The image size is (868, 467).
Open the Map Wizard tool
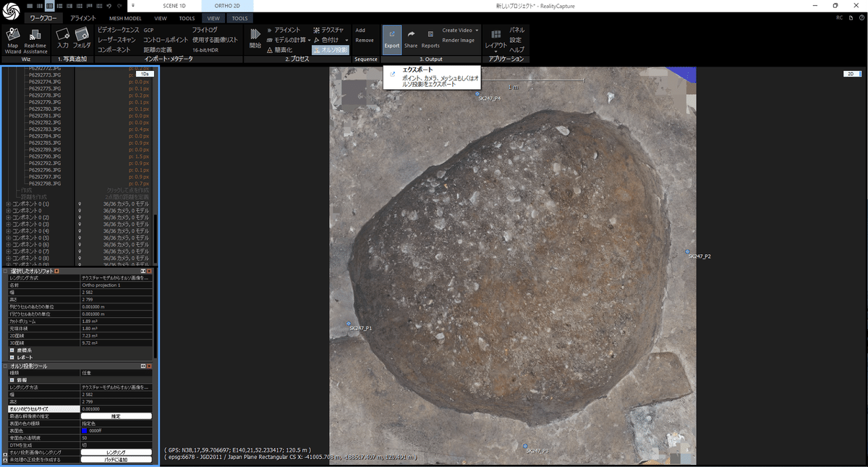pos(12,41)
